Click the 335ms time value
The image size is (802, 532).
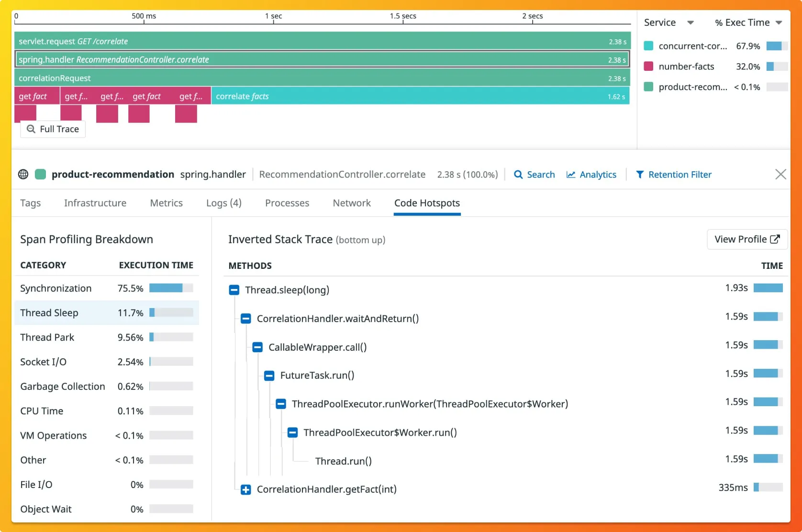coord(733,488)
